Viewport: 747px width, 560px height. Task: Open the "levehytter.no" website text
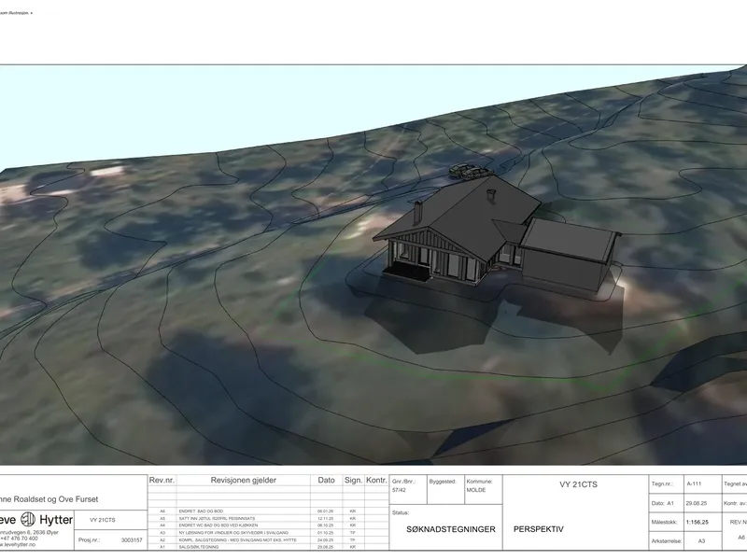(19, 544)
